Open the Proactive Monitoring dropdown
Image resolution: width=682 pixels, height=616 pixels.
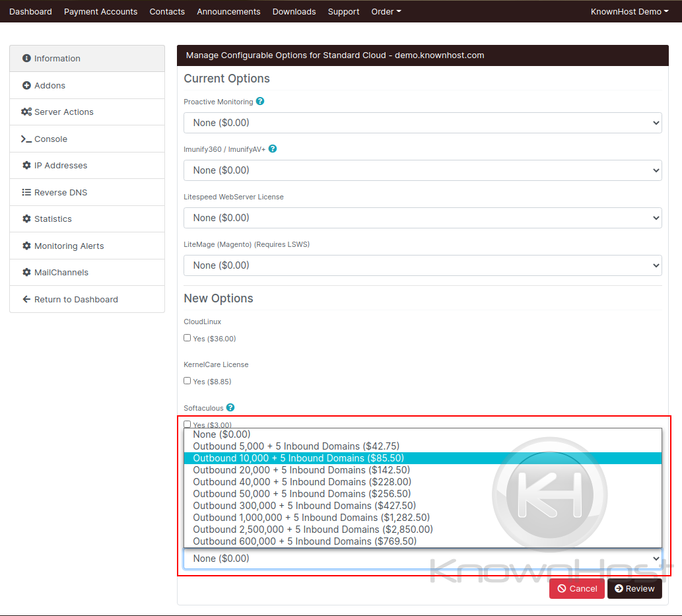coord(423,123)
